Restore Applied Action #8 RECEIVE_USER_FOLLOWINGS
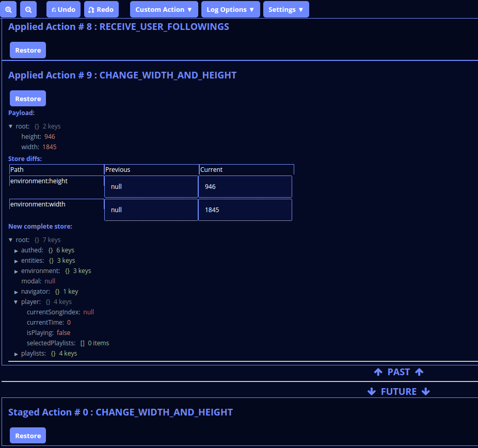Viewport: 478px width, 448px height. click(x=27, y=50)
